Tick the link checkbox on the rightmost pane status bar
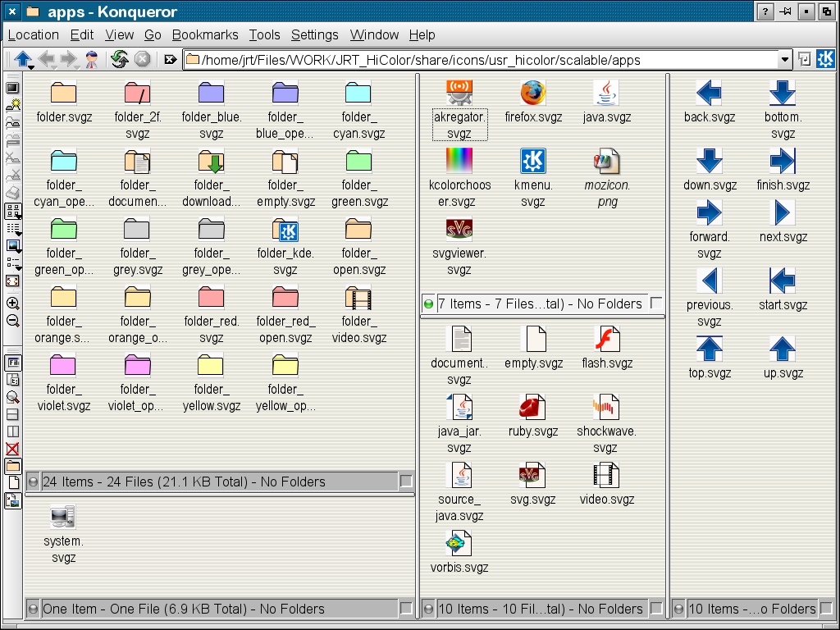Screen dimensions: 840x630 click(825, 609)
